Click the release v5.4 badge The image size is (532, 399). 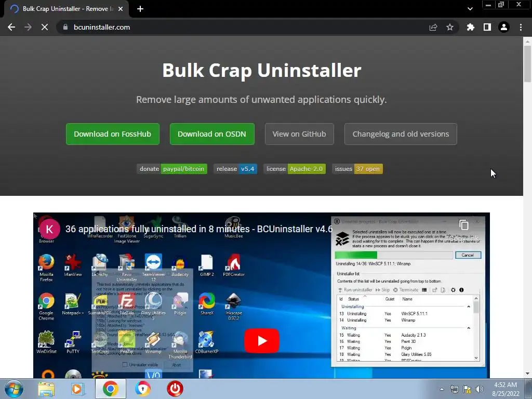coord(235,169)
